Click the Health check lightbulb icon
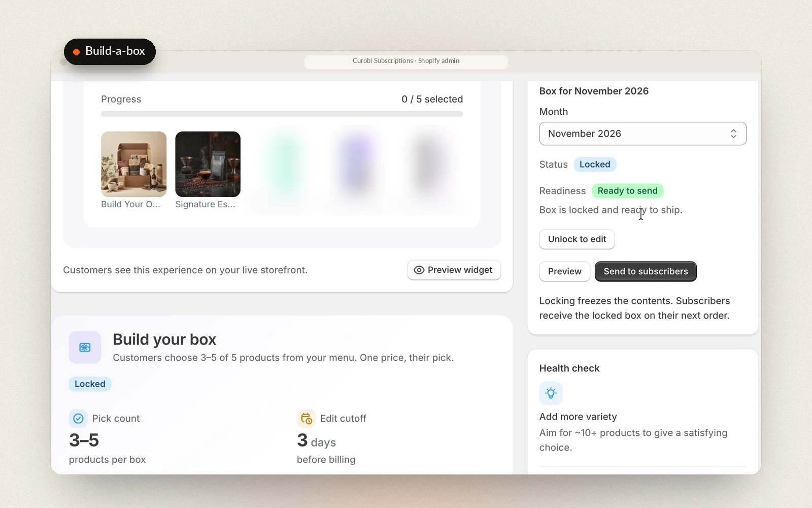The height and width of the screenshot is (508, 812). pos(551,393)
